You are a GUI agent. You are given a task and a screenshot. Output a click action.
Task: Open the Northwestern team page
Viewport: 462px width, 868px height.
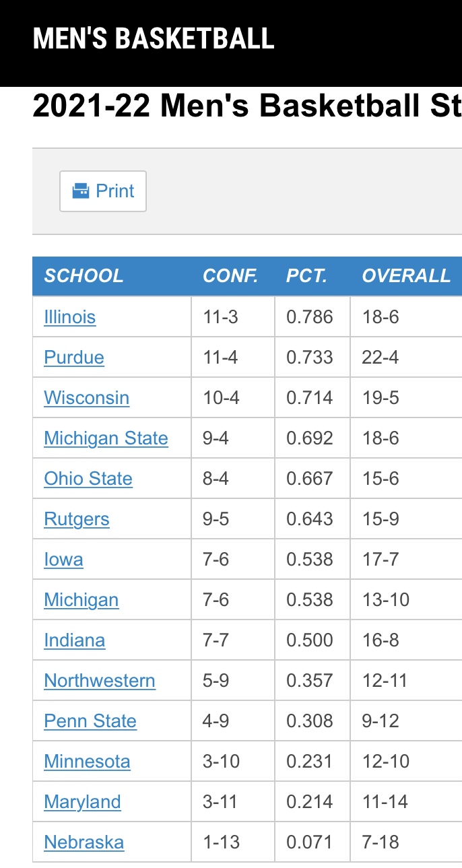(x=100, y=681)
